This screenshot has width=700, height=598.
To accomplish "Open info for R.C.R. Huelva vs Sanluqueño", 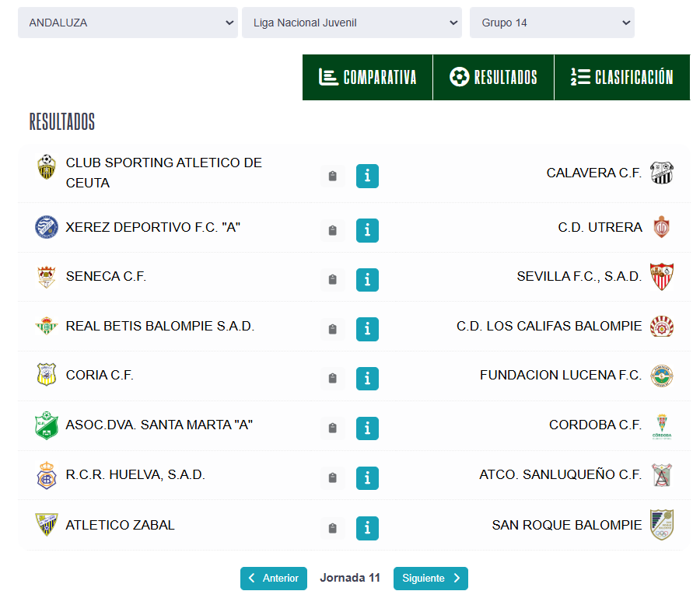I will 367,478.
